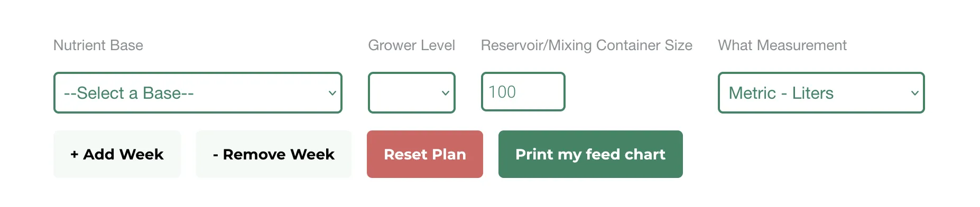The width and height of the screenshot is (980, 207).
Task: Click the - Remove Week button
Action: tap(273, 154)
